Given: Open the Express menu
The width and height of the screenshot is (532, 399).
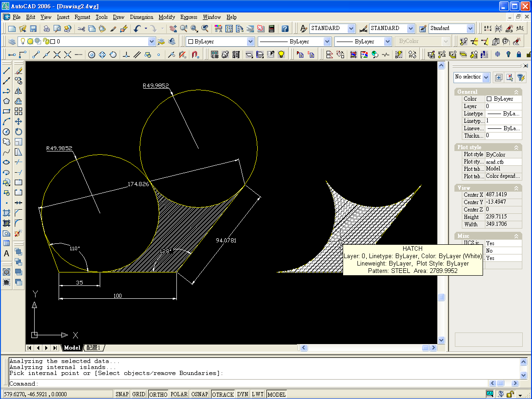Looking at the screenshot, I should click(x=188, y=17).
